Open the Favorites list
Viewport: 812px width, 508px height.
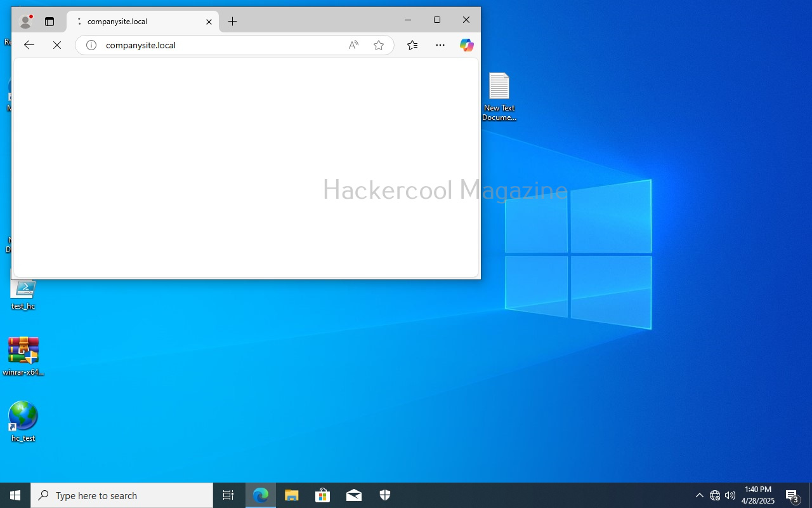[412, 45]
